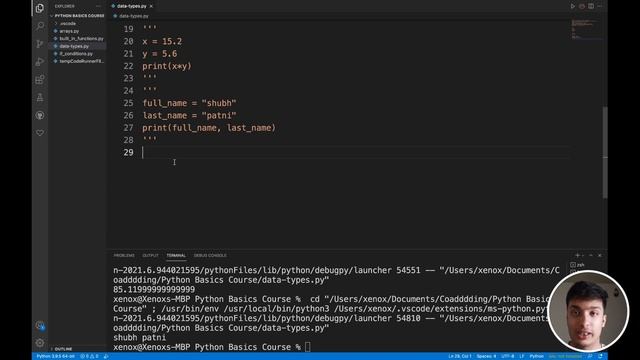Open the Testing flask view
The height and width of the screenshot is (360, 640).
pyautogui.click(x=40, y=98)
